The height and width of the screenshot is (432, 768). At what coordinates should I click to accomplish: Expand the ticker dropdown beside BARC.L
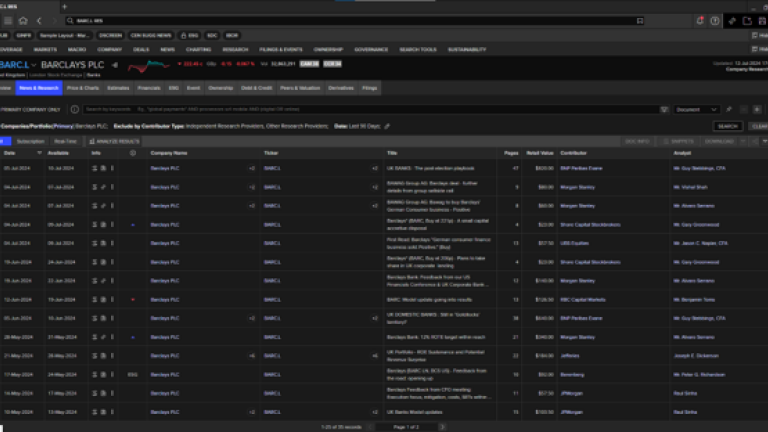[34, 66]
